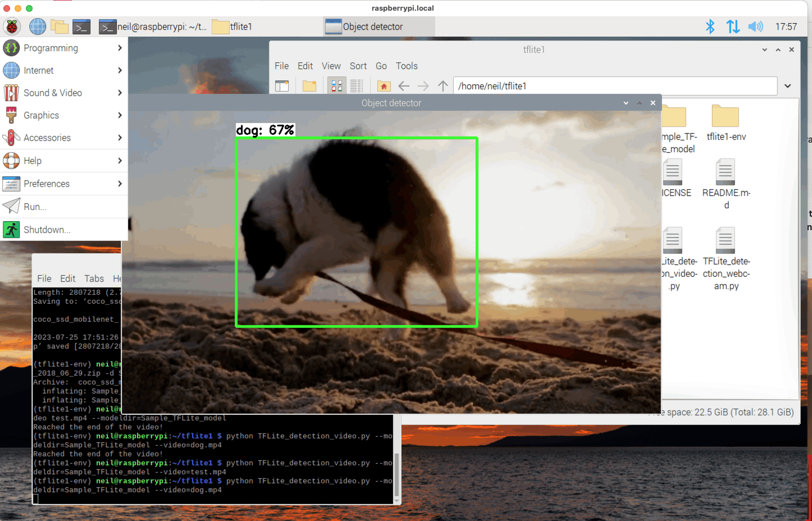This screenshot has width=812, height=521.
Task: Launch the terminal from the taskbar launcher
Action: pyautogui.click(x=82, y=26)
